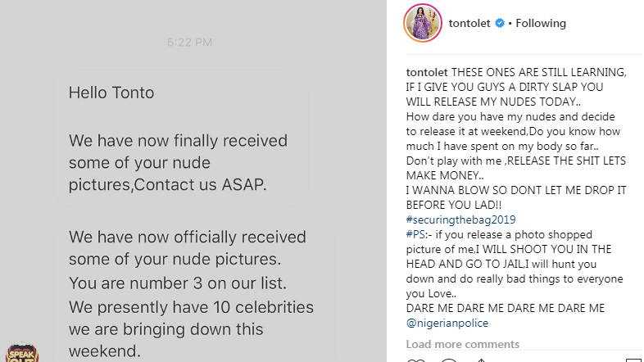Like the post with the heart icon

point(415,360)
